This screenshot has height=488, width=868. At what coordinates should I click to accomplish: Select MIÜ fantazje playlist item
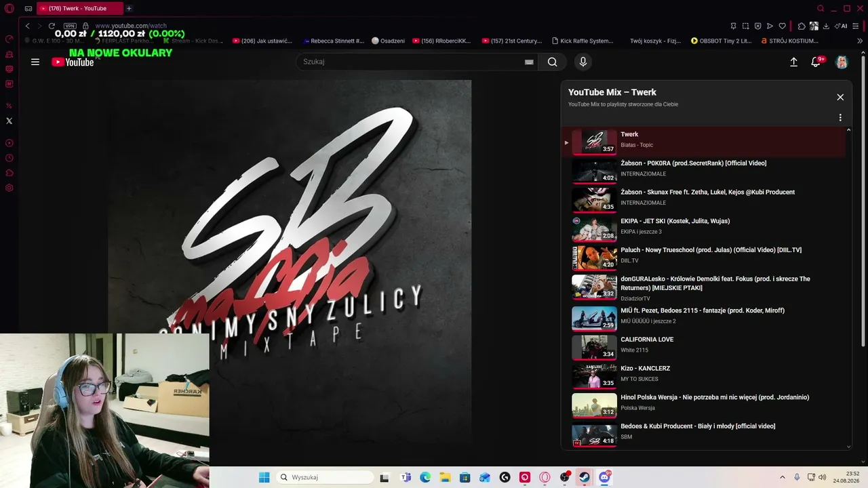click(x=703, y=318)
